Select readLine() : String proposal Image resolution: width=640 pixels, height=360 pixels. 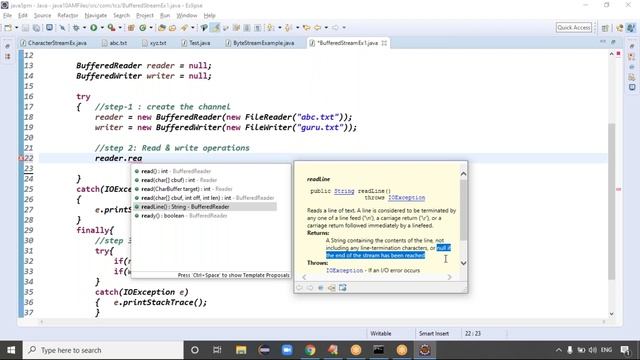tap(205, 207)
